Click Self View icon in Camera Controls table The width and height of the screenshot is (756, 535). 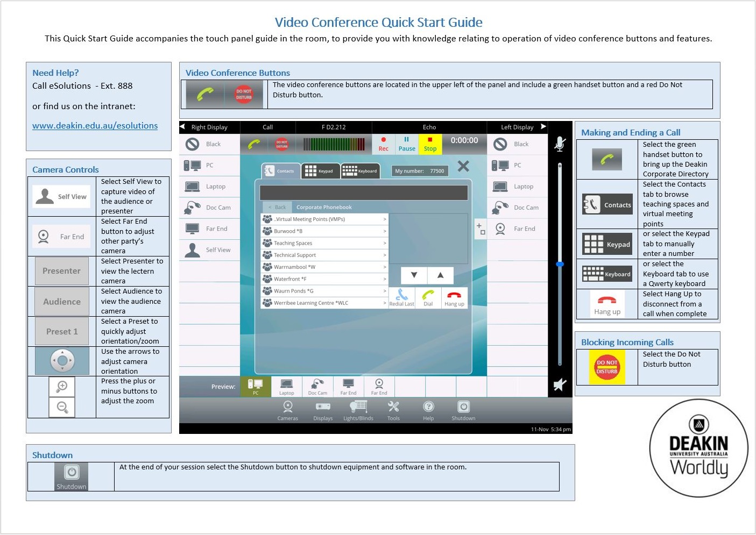point(61,197)
